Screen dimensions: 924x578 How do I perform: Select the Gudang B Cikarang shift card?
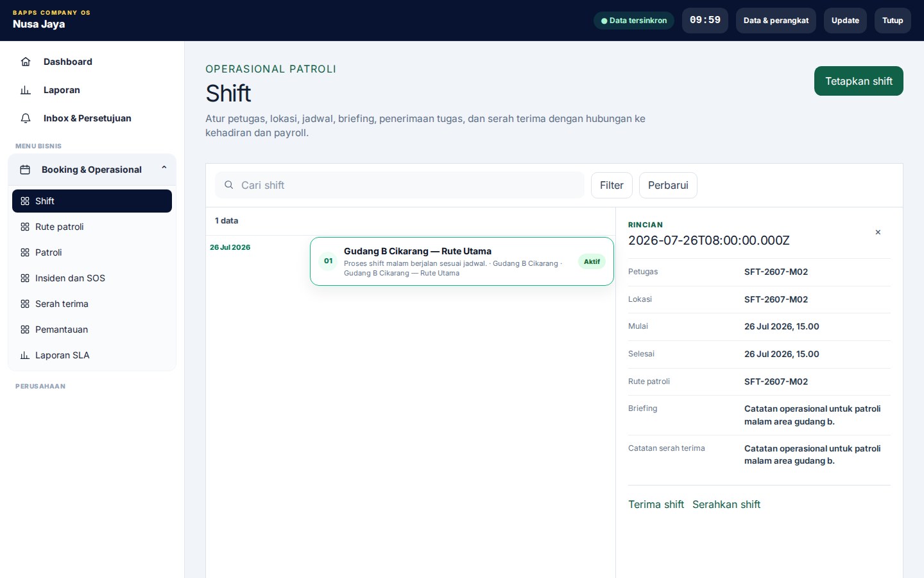click(462, 261)
